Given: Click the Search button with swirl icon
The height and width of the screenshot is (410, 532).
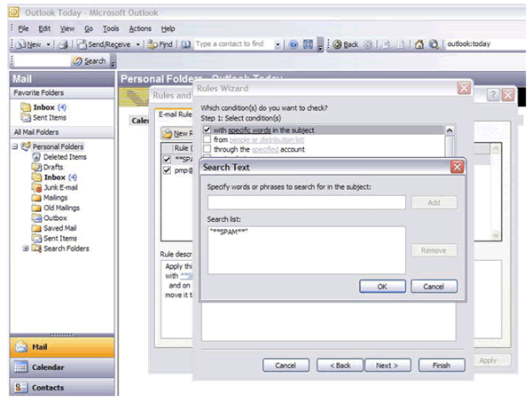Looking at the screenshot, I should [90, 61].
